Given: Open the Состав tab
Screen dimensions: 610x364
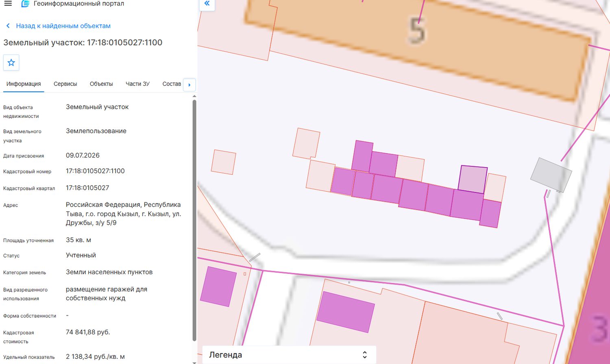Looking at the screenshot, I should coord(172,84).
